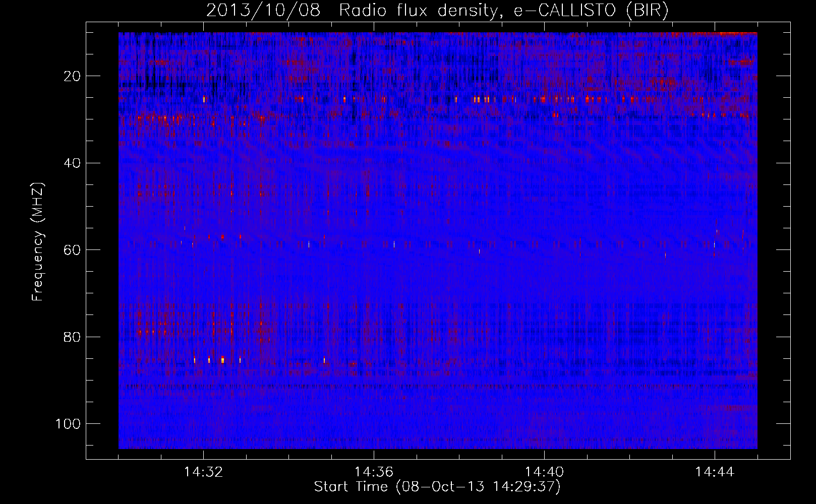The image size is (816, 504).
Task: Click the 20 MHz frequency label
Action: [x=72, y=76]
